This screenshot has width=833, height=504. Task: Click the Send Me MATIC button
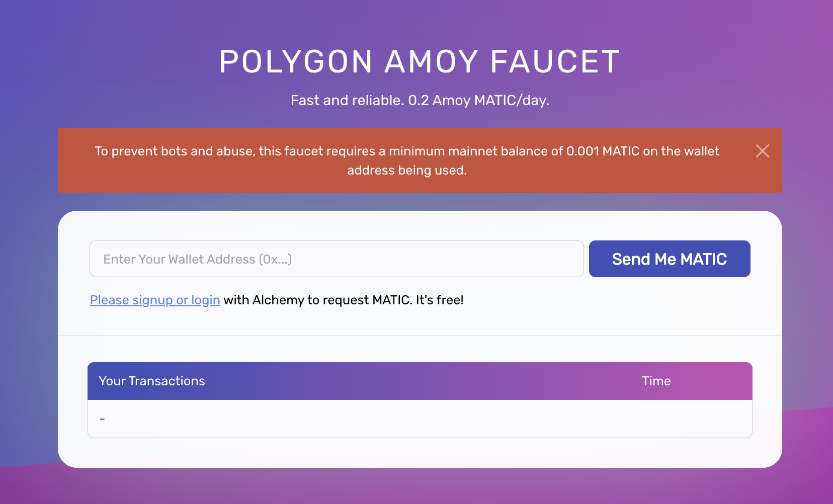[670, 259]
